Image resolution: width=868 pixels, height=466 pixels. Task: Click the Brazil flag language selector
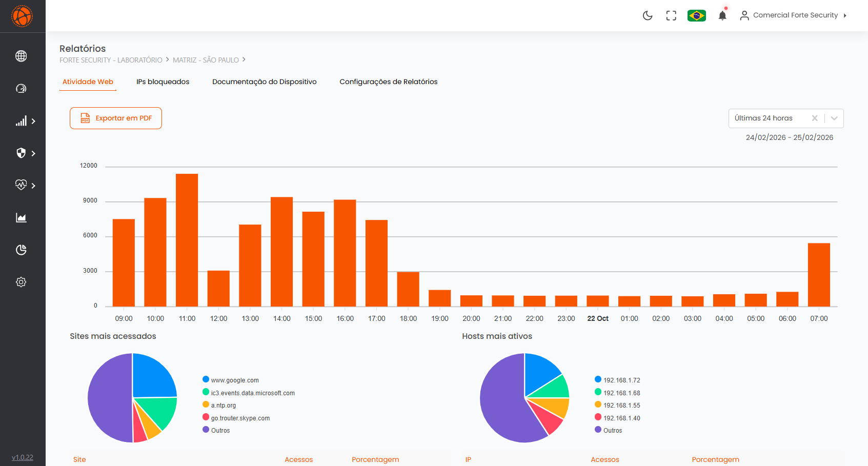(x=696, y=15)
